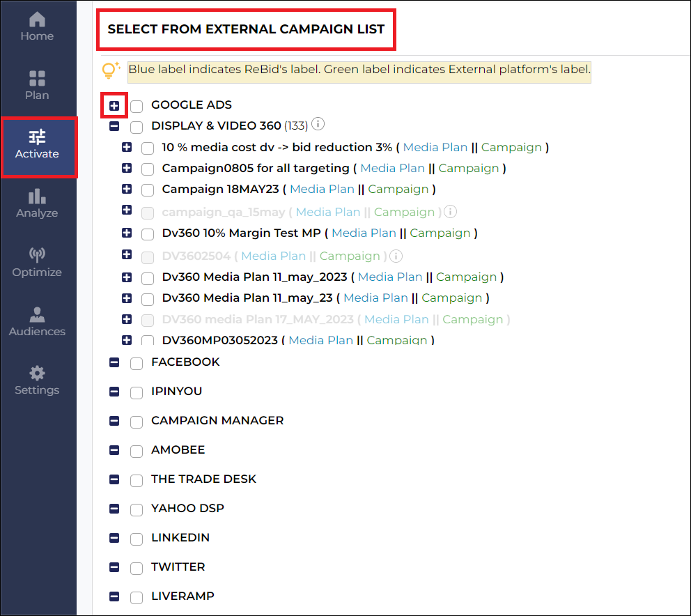
Task: Select the Activate sidebar icon
Action: (x=37, y=137)
